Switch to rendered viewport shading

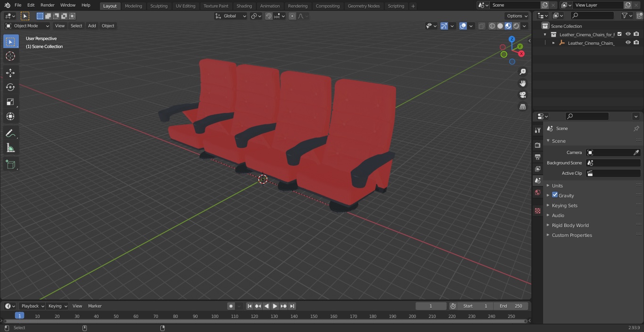(516, 26)
